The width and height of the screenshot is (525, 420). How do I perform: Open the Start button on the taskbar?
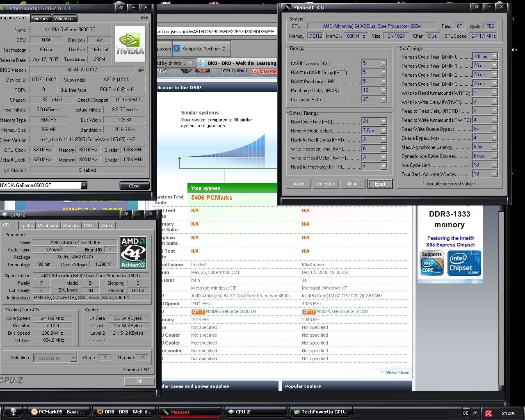[13, 412]
